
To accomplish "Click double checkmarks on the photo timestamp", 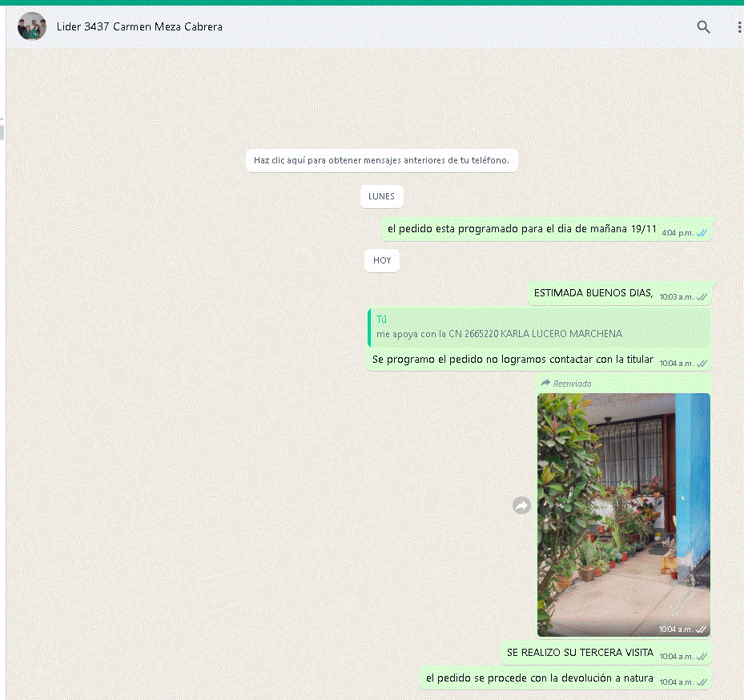I will coord(701,630).
